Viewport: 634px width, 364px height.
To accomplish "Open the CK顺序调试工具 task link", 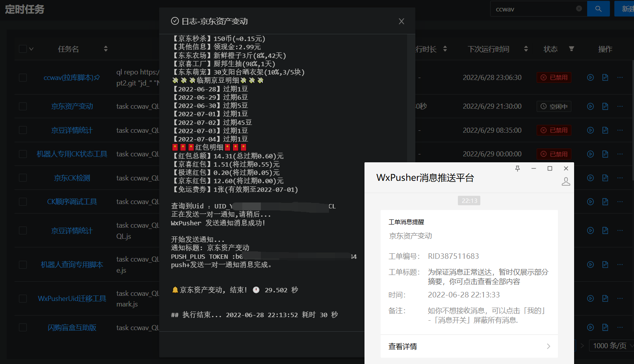I will click(72, 202).
